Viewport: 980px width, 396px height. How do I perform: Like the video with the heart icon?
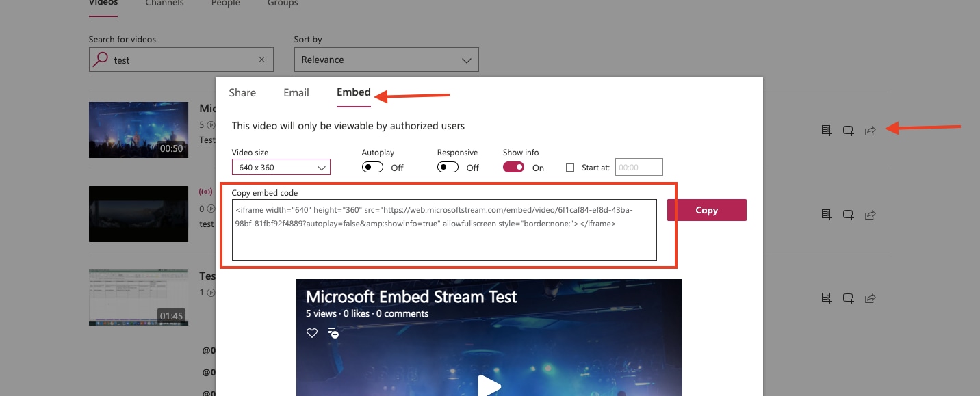tap(312, 333)
